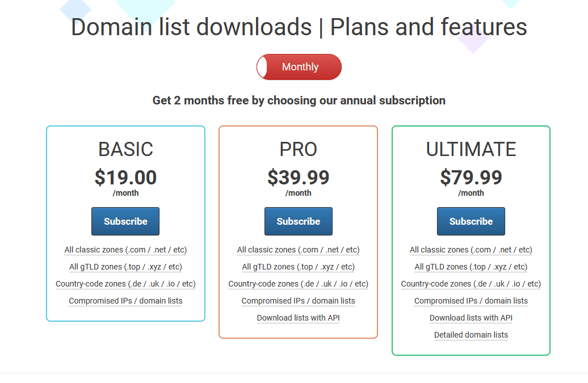Open 'Download lists with API' under ULTIMATE
The height and width of the screenshot is (383, 588).
click(x=471, y=318)
